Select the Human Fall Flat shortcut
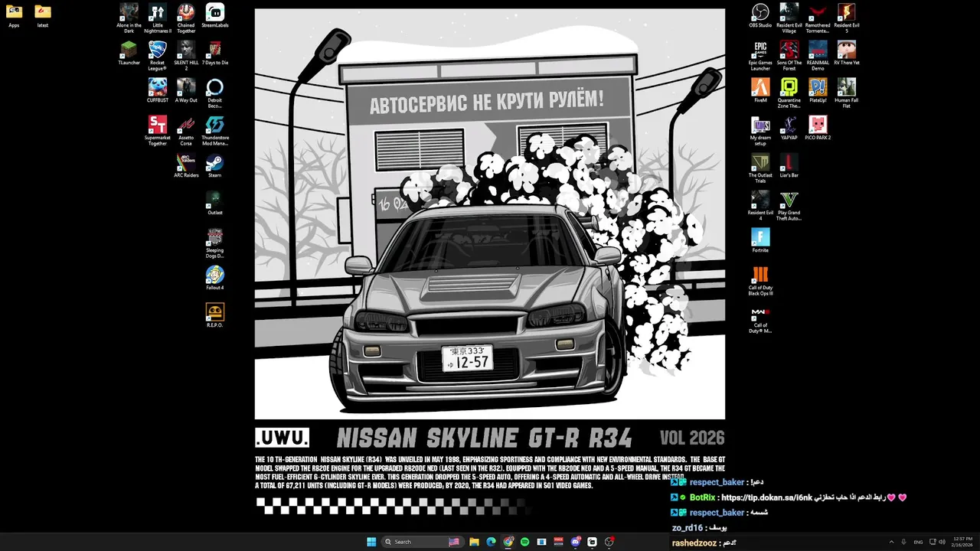 click(x=847, y=93)
